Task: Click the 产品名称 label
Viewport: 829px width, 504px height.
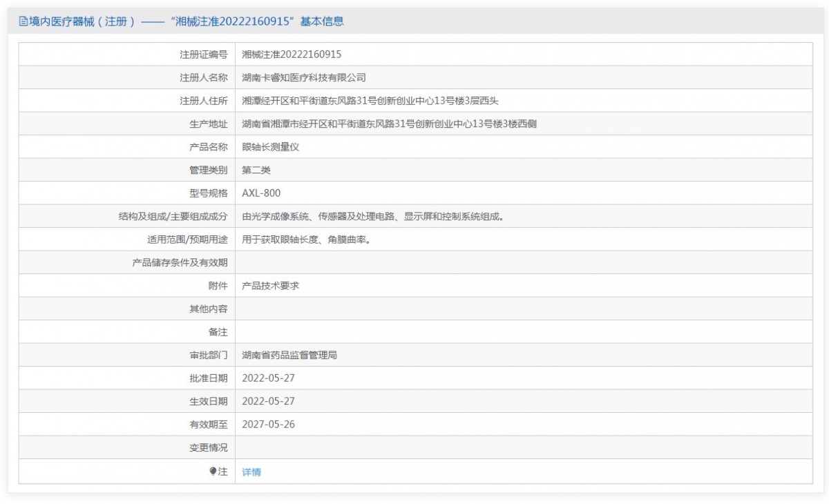Action: (x=209, y=147)
